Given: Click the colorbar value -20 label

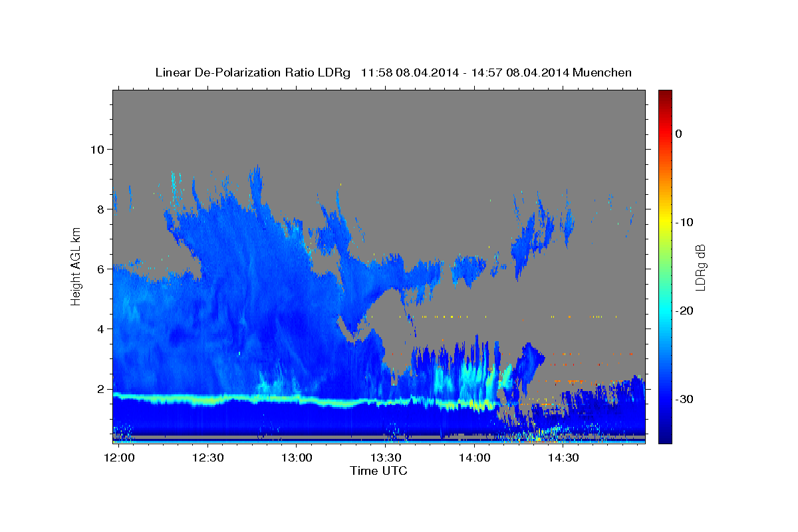Looking at the screenshot, I should coord(684,311).
